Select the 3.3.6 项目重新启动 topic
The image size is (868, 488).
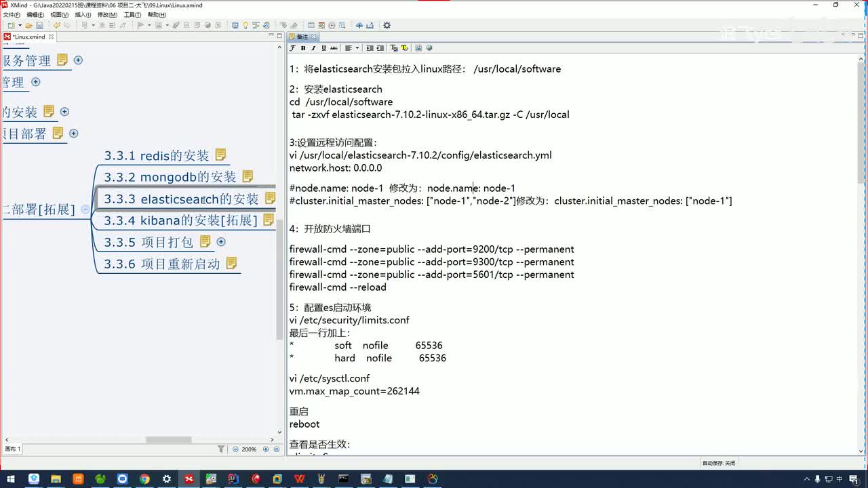pyautogui.click(x=162, y=264)
